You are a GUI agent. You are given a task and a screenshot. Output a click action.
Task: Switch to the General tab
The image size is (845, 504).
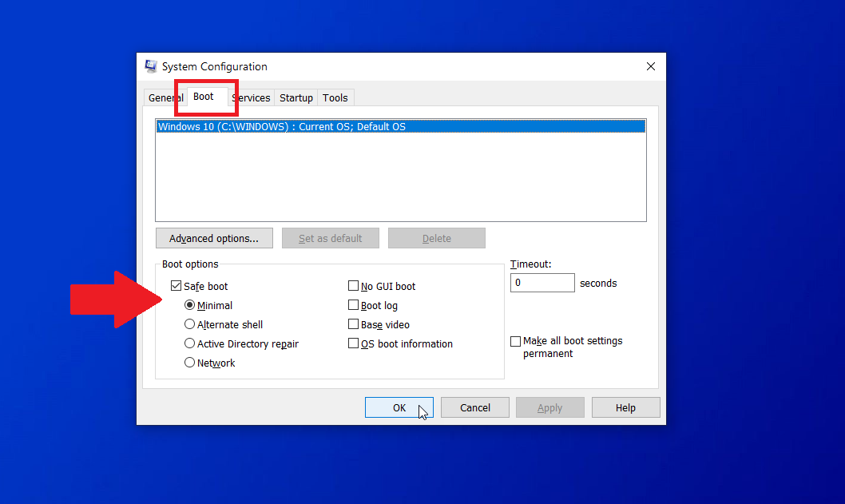click(165, 98)
